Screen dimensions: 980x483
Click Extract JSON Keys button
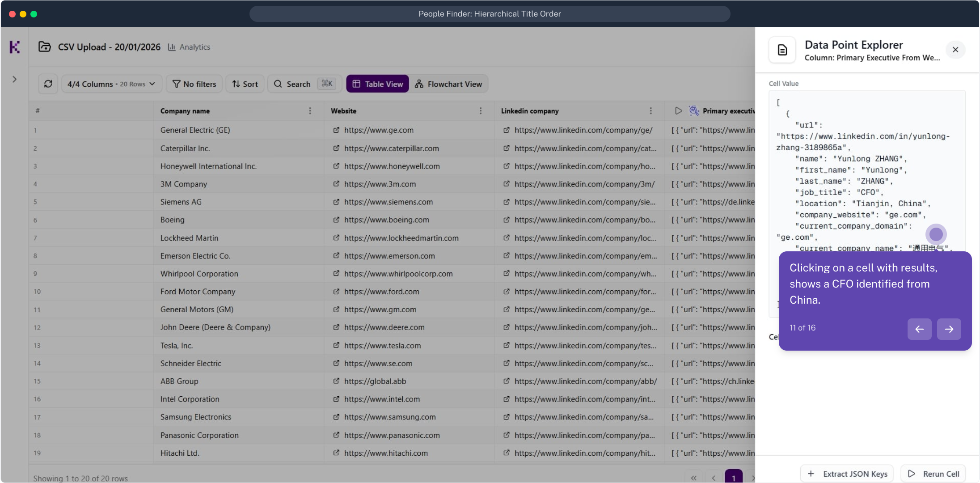[x=847, y=474]
